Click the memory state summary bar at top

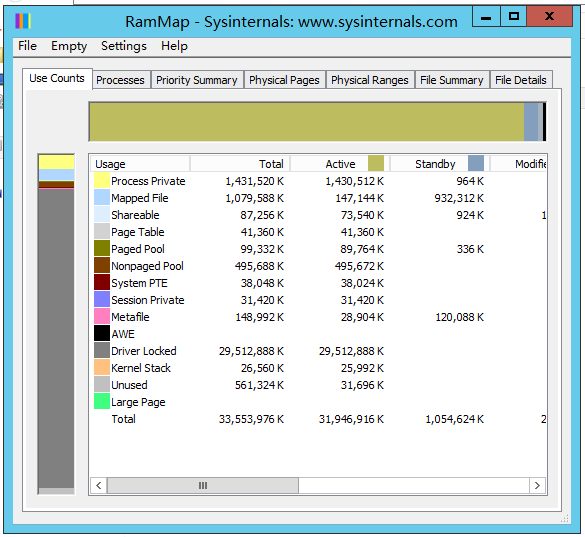point(317,122)
